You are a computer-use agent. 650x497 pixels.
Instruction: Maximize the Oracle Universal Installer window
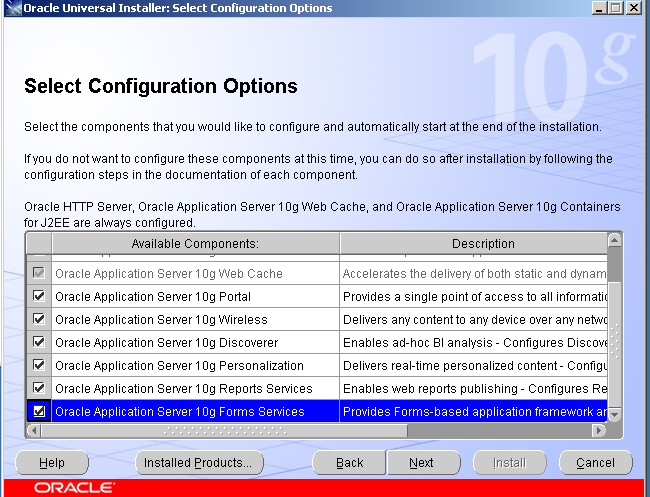pyautogui.click(x=616, y=7)
